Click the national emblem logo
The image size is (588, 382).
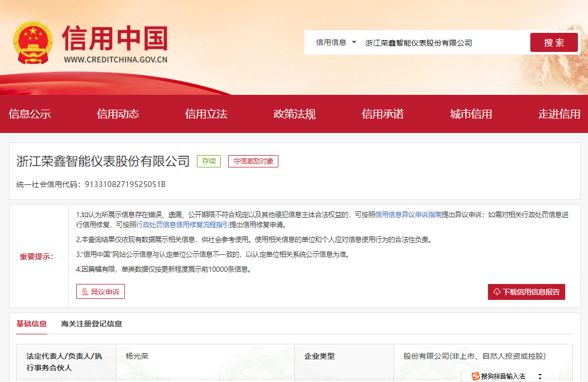click(x=33, y=43)
